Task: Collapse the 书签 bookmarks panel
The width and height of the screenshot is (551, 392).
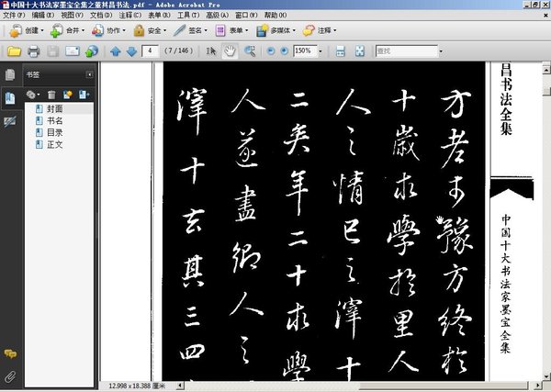Action: (x=90, y=74)
